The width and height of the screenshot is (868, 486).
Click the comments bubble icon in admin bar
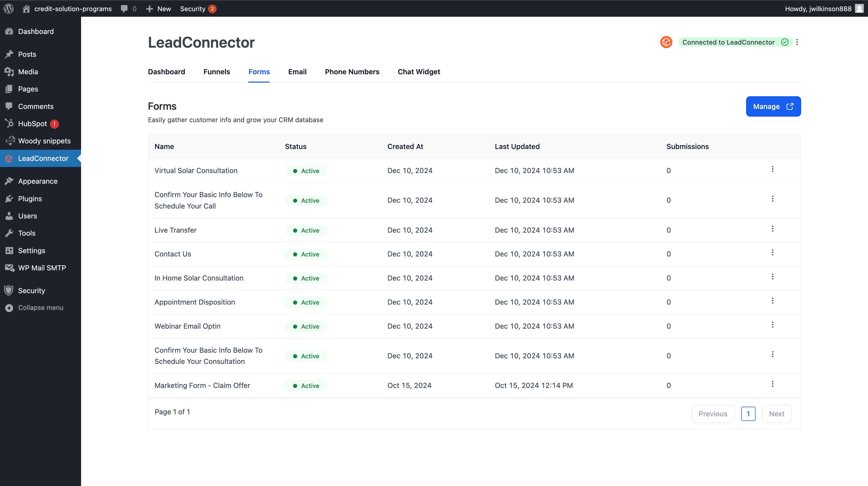pyautogui.click(x=124, y=9)
